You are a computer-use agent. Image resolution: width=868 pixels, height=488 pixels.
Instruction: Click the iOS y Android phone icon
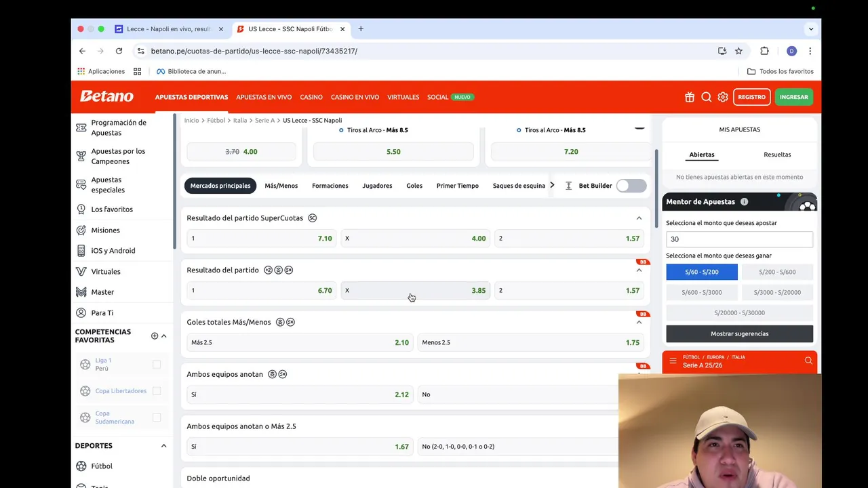(x=81, y=251)
